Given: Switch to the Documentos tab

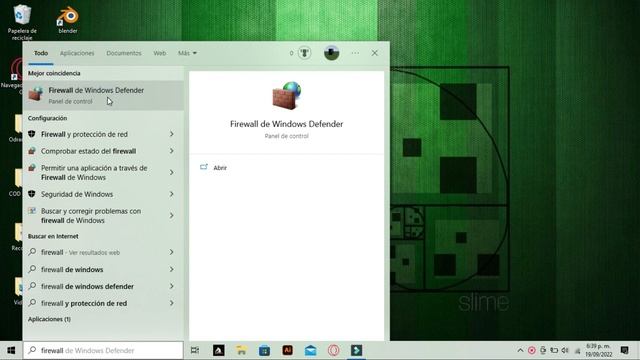Looking at the screenshot, I should pyautogui.click(x=124, y=53).
